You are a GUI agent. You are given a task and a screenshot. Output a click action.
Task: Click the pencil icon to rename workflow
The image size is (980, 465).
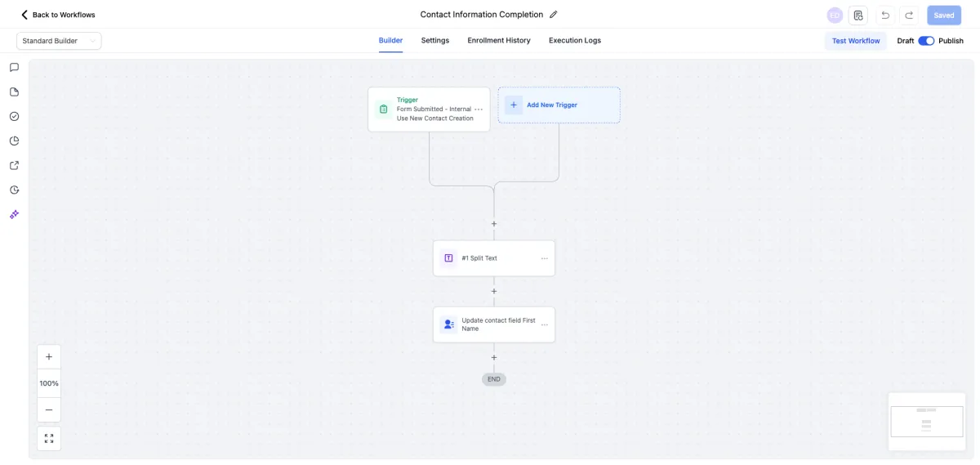(554, 15)
